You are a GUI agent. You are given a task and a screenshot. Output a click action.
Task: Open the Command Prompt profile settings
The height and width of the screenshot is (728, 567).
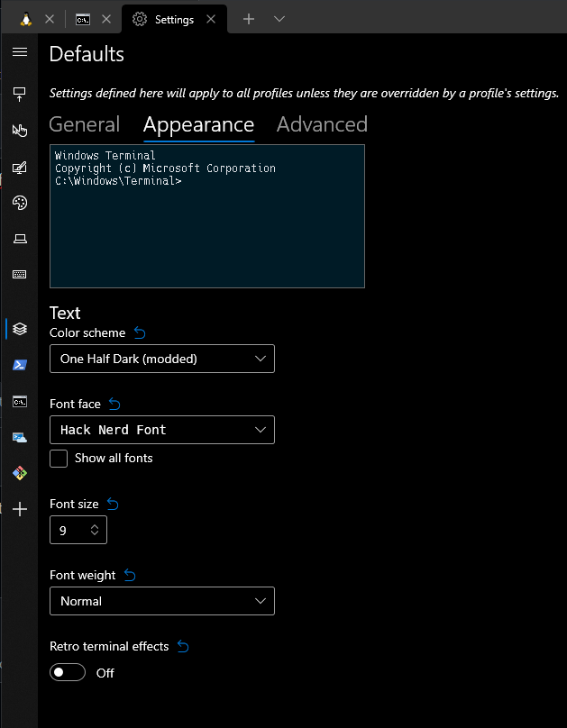point(19,401)
